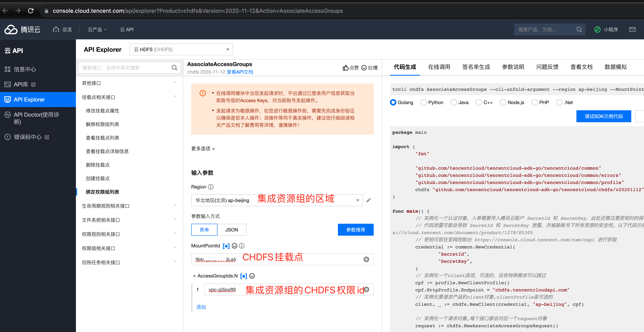This screenshot has height=332, width=644.
Task: Click the mail envelope icon
Action: tap(632, 29)
